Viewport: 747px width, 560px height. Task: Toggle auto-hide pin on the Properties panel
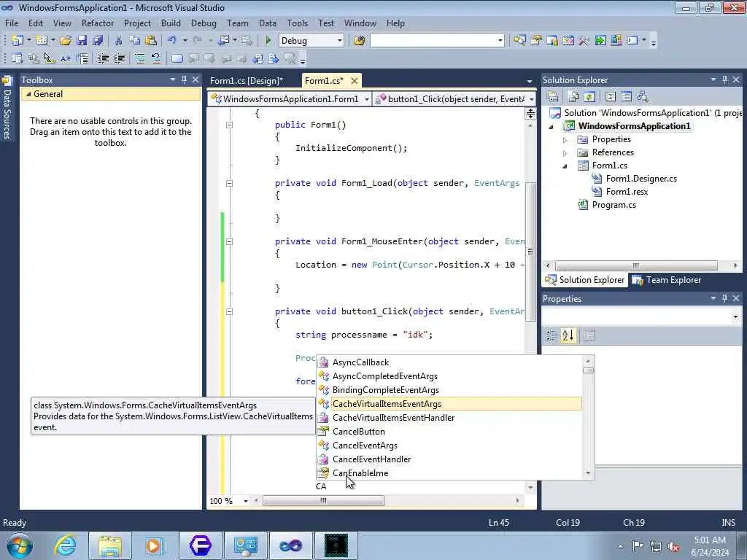[x=724, y=298]
